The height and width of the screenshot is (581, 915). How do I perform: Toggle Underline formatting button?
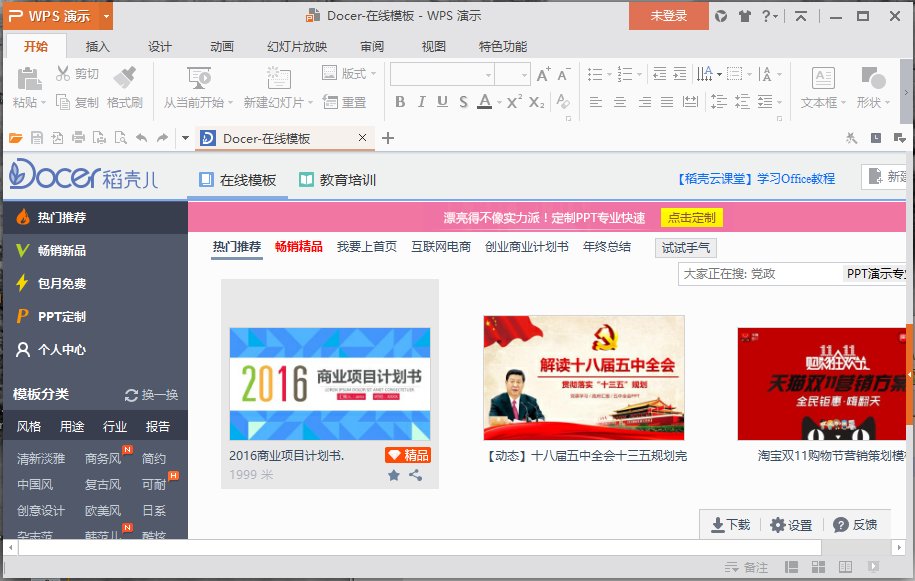point(442,102)
